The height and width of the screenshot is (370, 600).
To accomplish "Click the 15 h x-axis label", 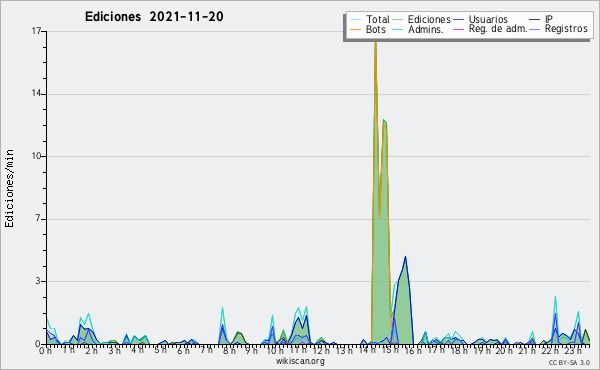I will click(x=390, y=350).
